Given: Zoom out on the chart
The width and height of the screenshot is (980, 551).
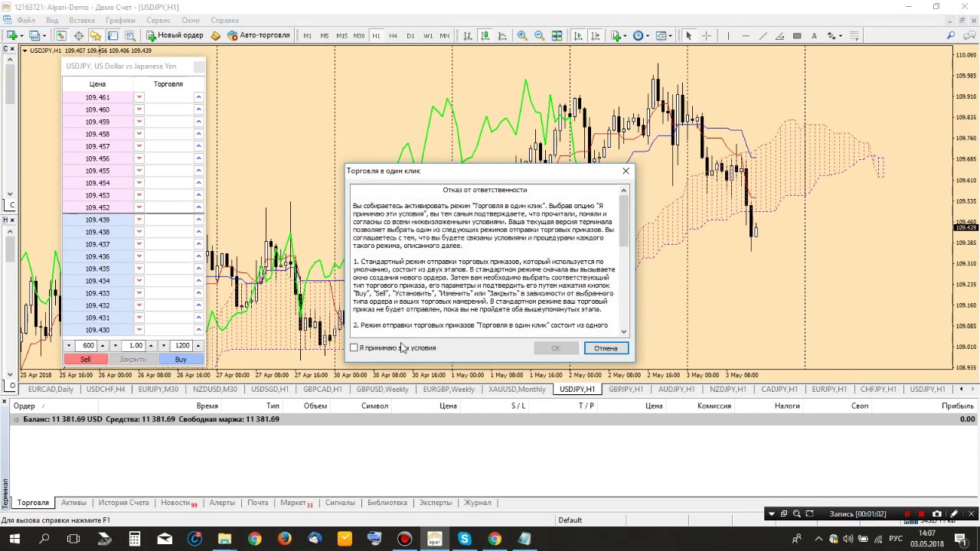Looking at the screenshot, I should click(x=539, y=35).
